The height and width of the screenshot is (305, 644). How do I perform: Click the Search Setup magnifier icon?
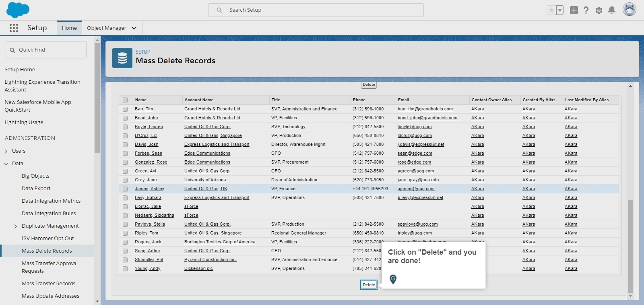pos(219,10)
